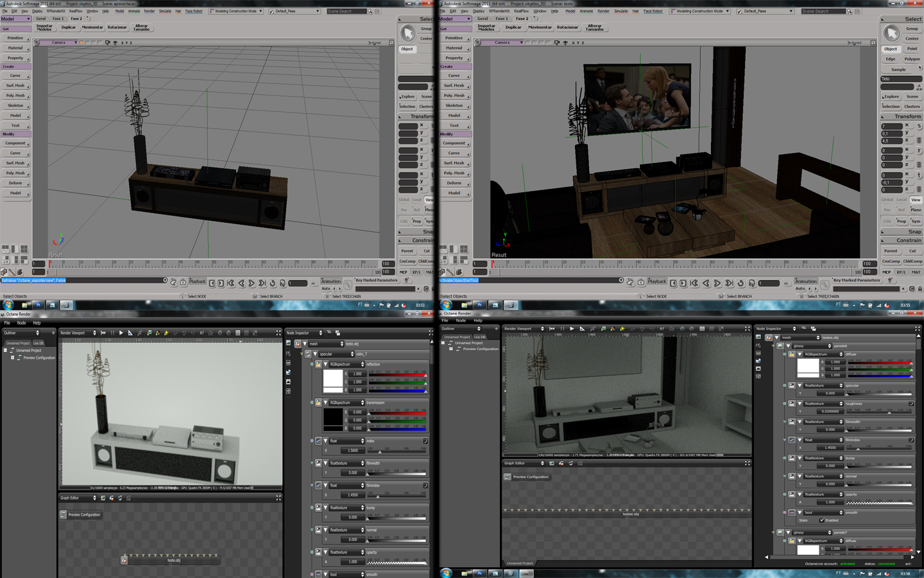
Task: Click Importar Modelos button in left Softimage window
Action: (x=44, y=28)
